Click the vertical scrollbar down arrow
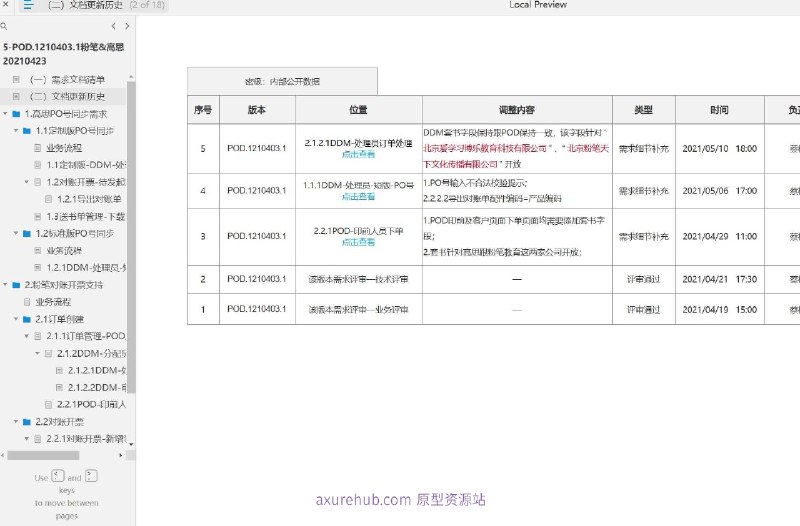Image resolution: width=800 pixels, height=526 pixels. point(131,444)
